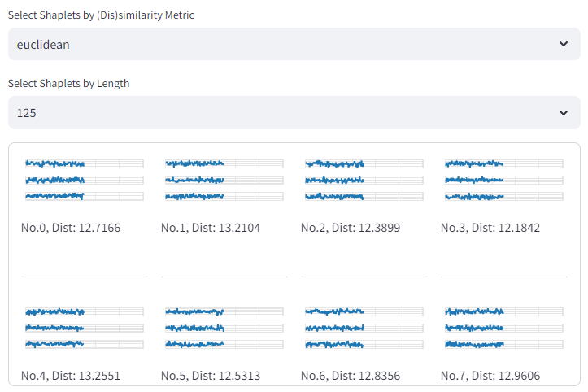
Task: Click the caption 'No.0, Dist: 12.7166'
Action: [71, 228]
